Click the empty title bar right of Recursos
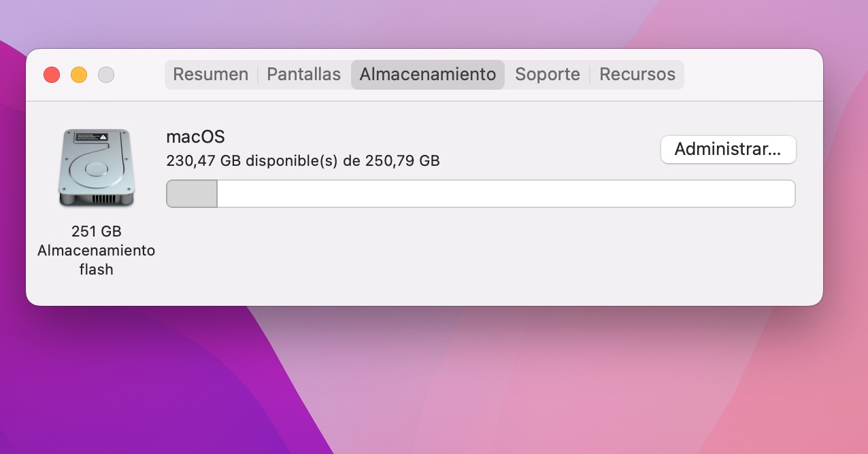Screen dimensions: 868x454 point(748,75)
